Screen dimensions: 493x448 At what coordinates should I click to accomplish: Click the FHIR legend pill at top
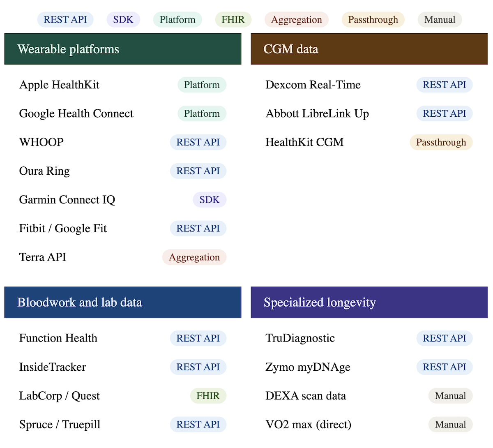tap(233, 20)
